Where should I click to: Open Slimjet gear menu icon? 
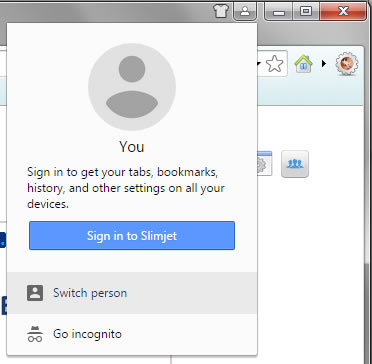(347, 63)
